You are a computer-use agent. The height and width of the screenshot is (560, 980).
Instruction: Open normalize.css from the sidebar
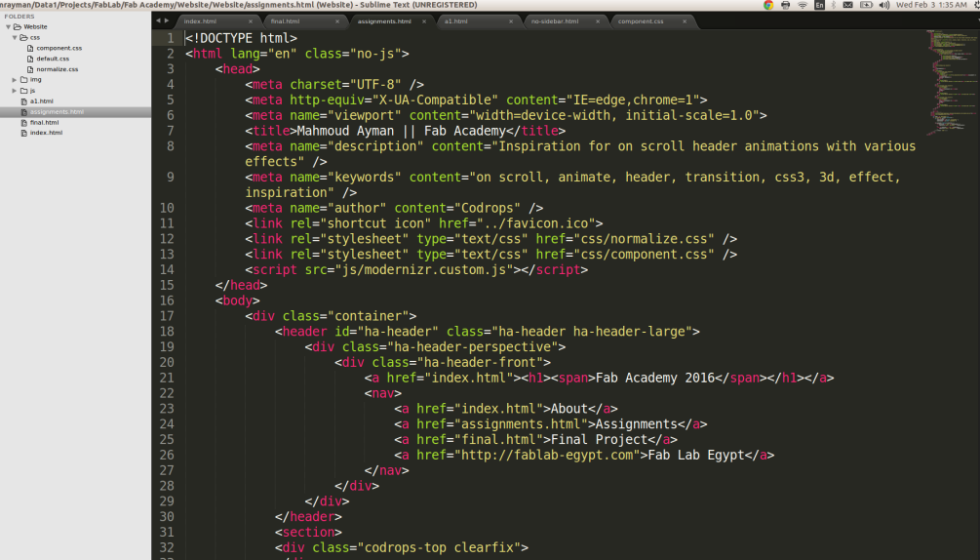click(x=57, y=69)
